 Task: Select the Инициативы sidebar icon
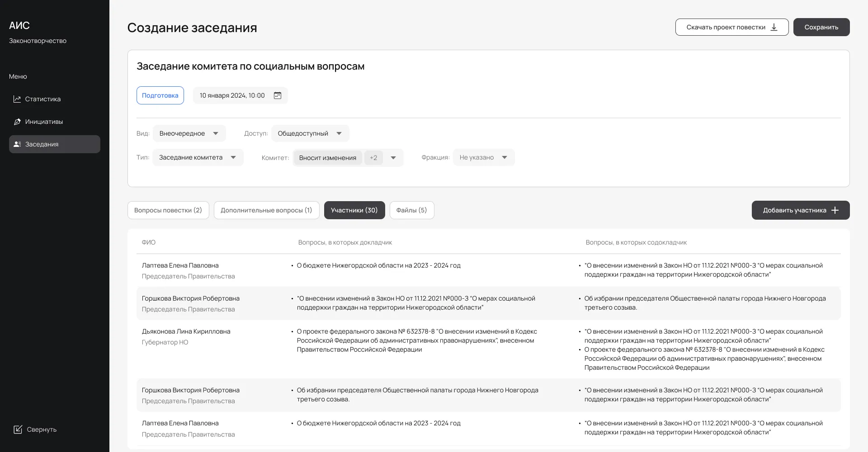(17, 121)
